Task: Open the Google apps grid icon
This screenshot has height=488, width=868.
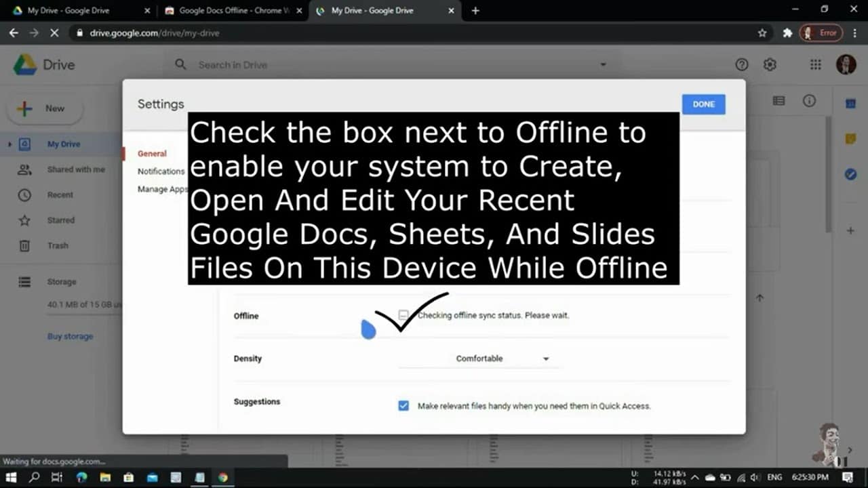Action: [x=816, y=64]
